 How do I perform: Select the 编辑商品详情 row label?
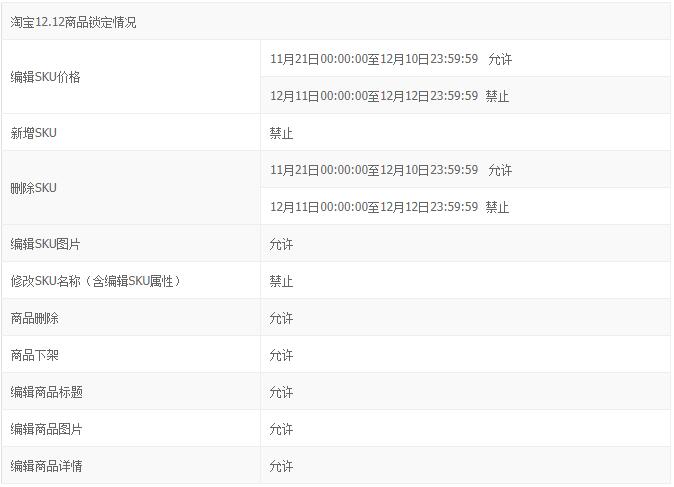click(x=46, y=466)
